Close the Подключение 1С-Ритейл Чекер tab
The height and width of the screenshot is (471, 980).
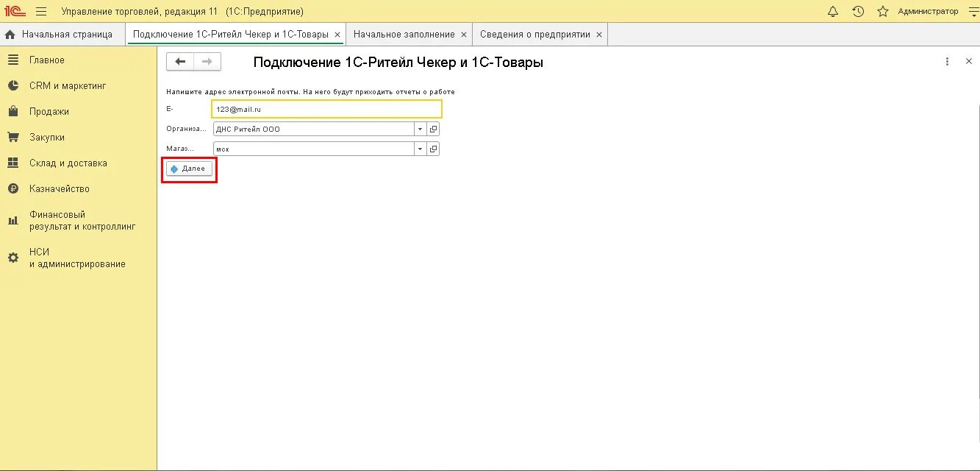pos(337,35)
